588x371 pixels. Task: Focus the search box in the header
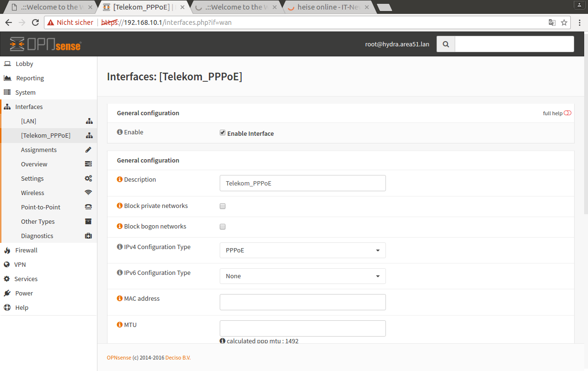tap(514, 44)
